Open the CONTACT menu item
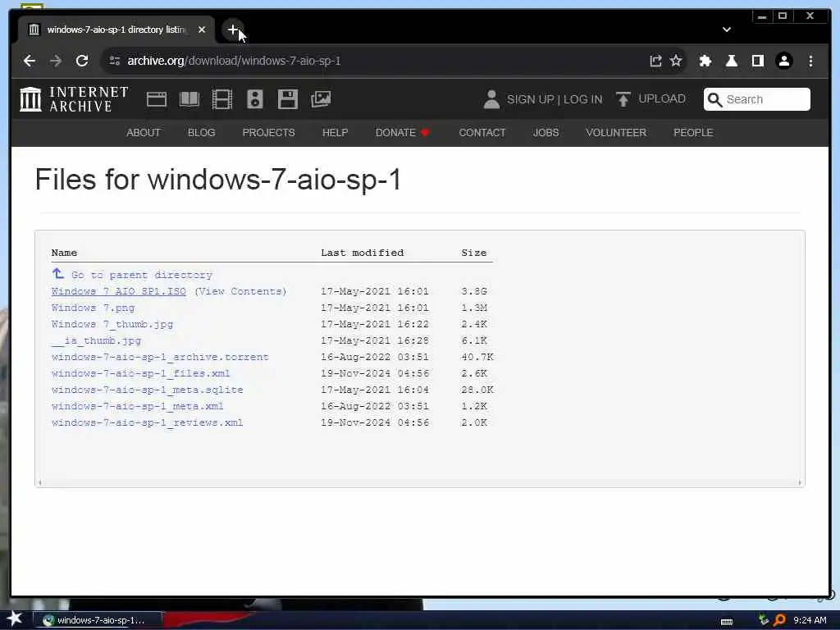 482,132
